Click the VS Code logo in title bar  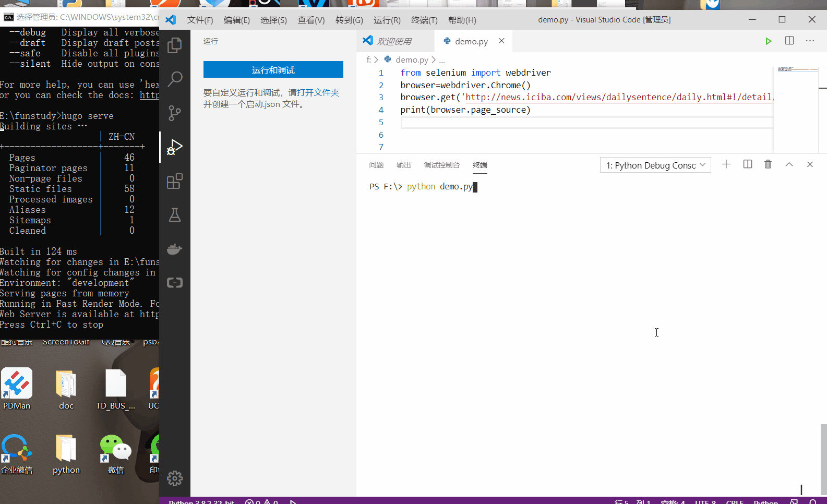(x=171, y=20)
